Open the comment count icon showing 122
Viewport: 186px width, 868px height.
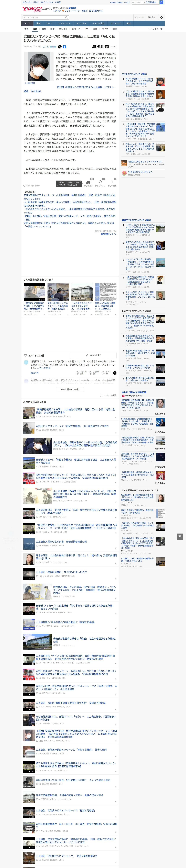46,47
